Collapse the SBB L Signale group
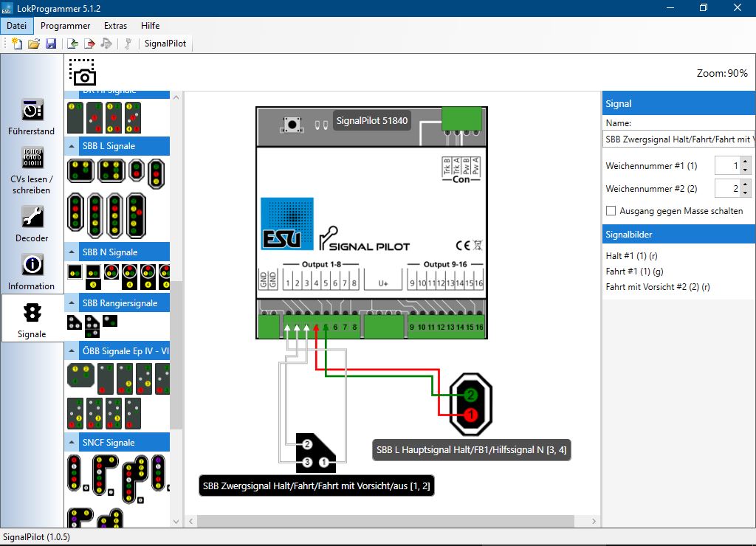Image resolution: width=756 pixels, height=546 pixels. (x=72, y=146)
